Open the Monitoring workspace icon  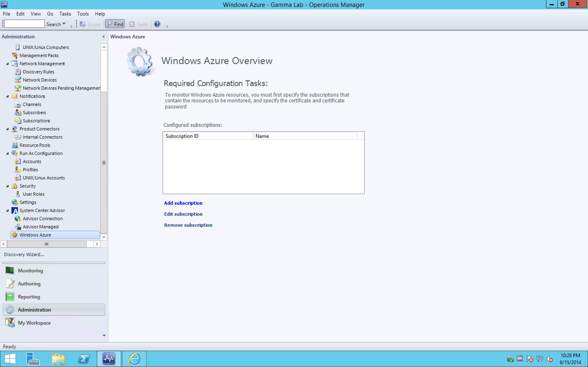click(10, 270)
